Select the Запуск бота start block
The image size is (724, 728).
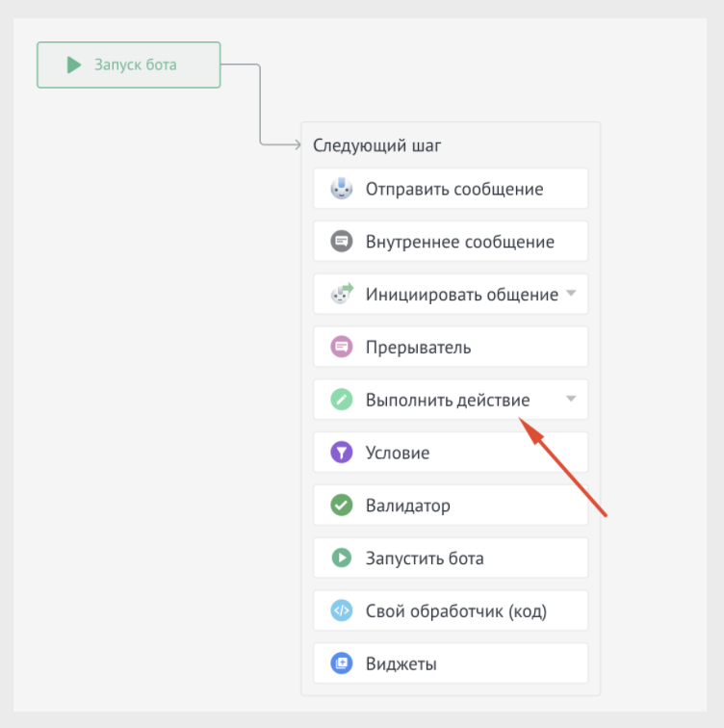click(x=135, y=65)
